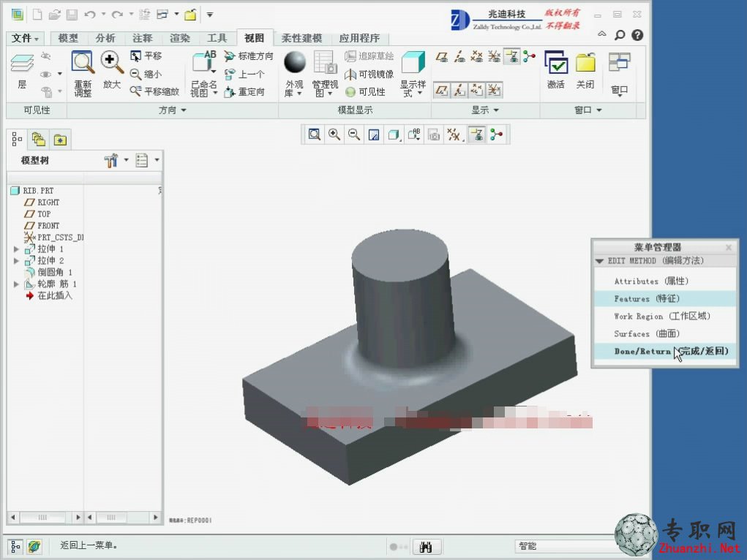Open the command search magnifier
Viewport: 747px width, 560px height.
pos(620,35)
